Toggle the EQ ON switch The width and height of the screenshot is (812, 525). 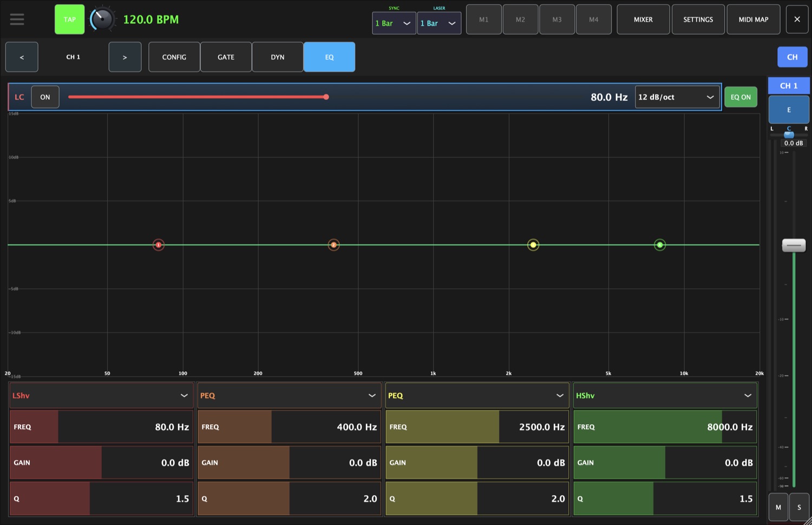point(741,97)
